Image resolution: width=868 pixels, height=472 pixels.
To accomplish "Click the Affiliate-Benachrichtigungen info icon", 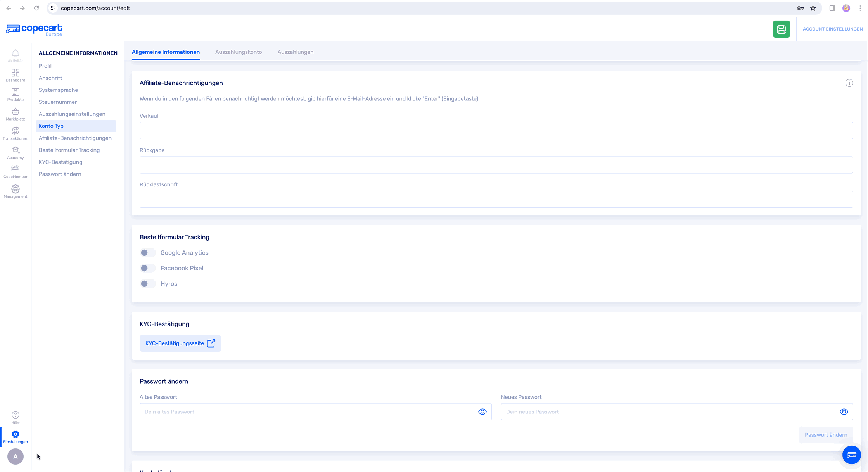I will tap(849, 83).
